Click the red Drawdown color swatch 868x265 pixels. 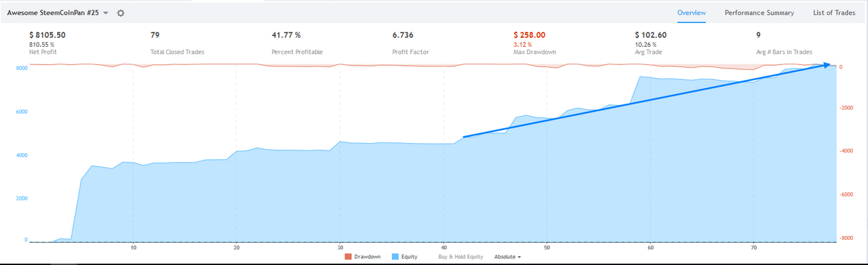coord(349,257)
